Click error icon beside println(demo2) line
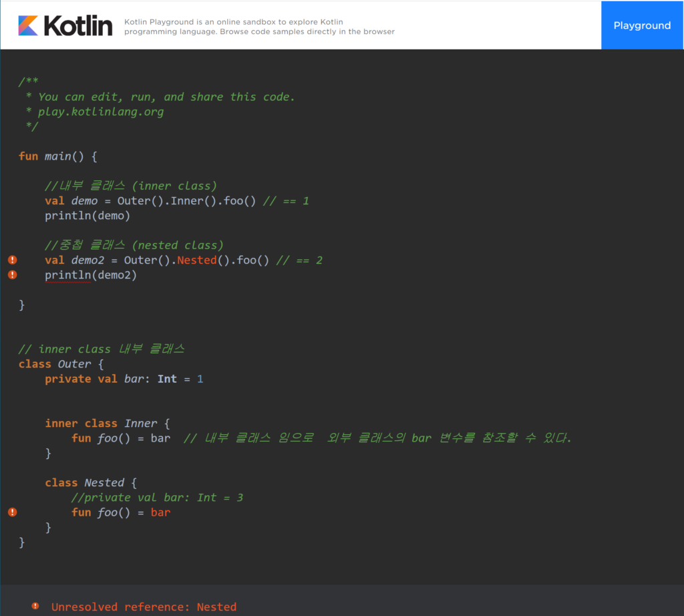 [12, 275]
